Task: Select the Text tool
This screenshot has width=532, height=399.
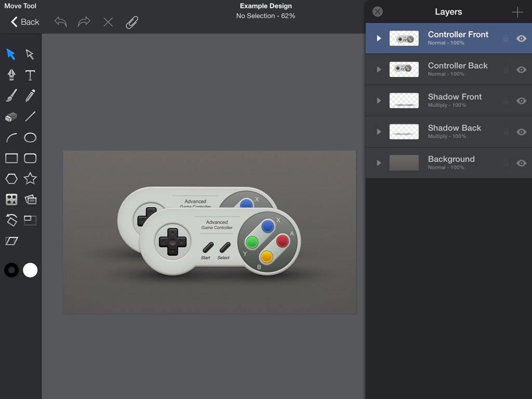Action: [x=30, y=75]
